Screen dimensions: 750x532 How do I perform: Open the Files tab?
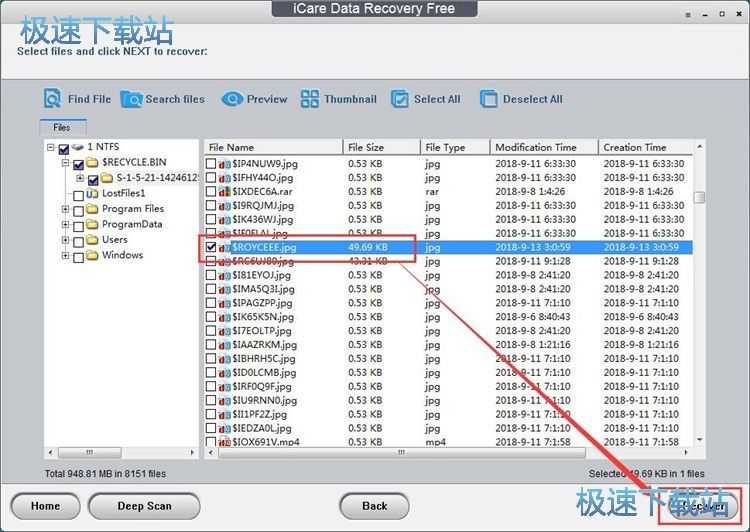pyautogui.click(x=63, y=127)
